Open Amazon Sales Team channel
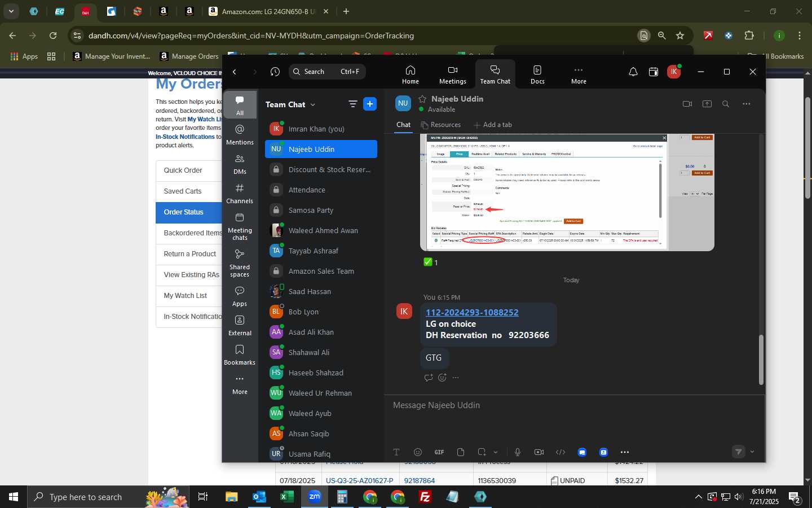 click(x=321, y=271)
